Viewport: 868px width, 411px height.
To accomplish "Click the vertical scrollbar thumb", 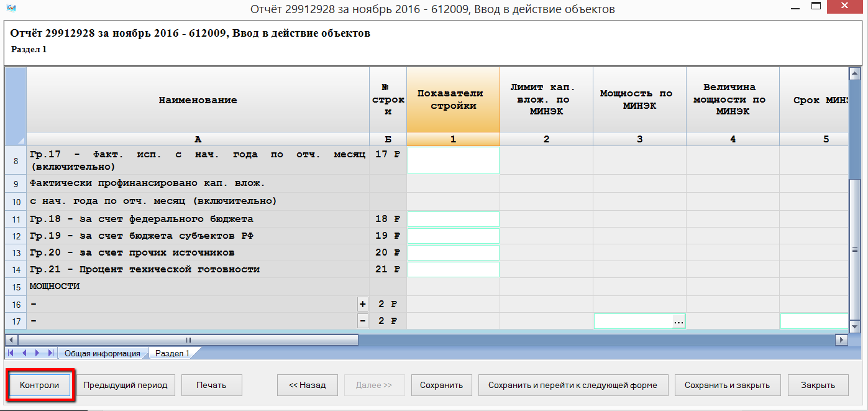I will [855, 250].
